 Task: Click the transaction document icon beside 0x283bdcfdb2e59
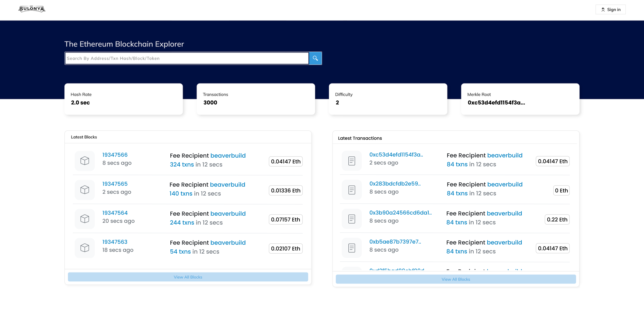click(x=352, y=190)
